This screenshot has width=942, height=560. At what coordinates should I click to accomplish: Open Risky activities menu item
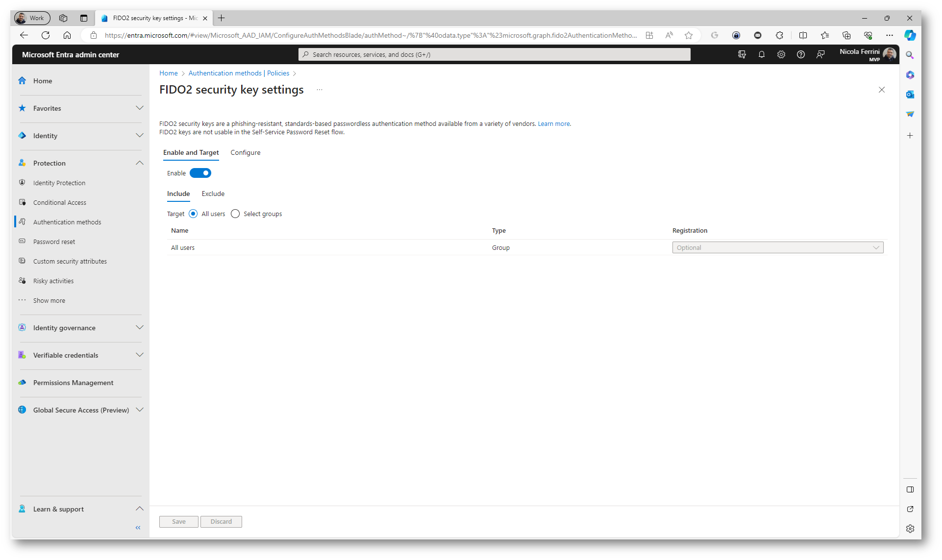point(53,281)
